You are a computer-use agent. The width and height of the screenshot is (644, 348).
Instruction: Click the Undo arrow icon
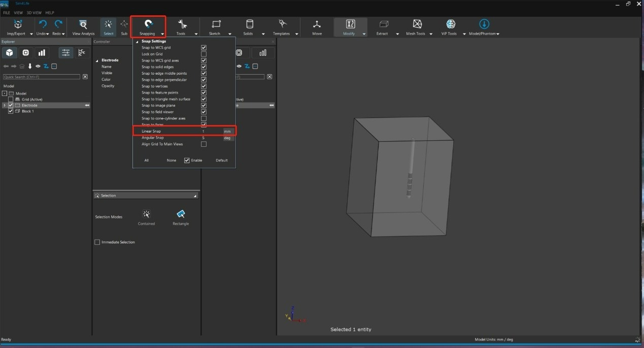click(43, 24)
